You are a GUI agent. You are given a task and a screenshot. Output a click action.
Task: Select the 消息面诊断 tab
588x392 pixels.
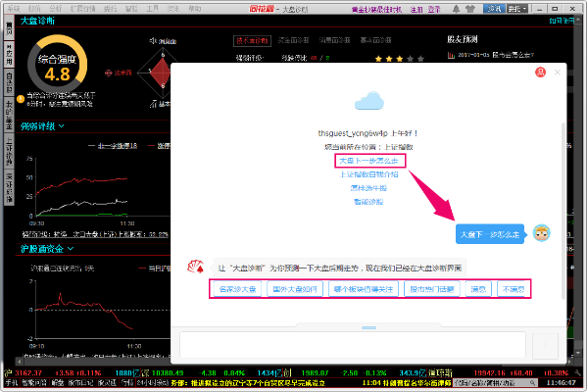click(x=334, y=40)
